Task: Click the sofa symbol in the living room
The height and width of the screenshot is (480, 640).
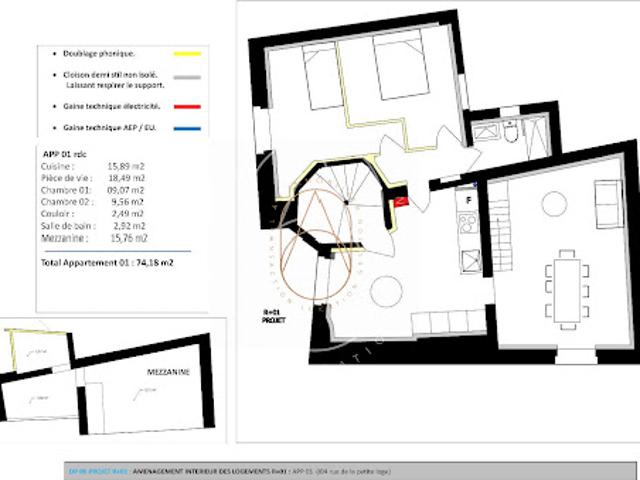Action: 608,204
